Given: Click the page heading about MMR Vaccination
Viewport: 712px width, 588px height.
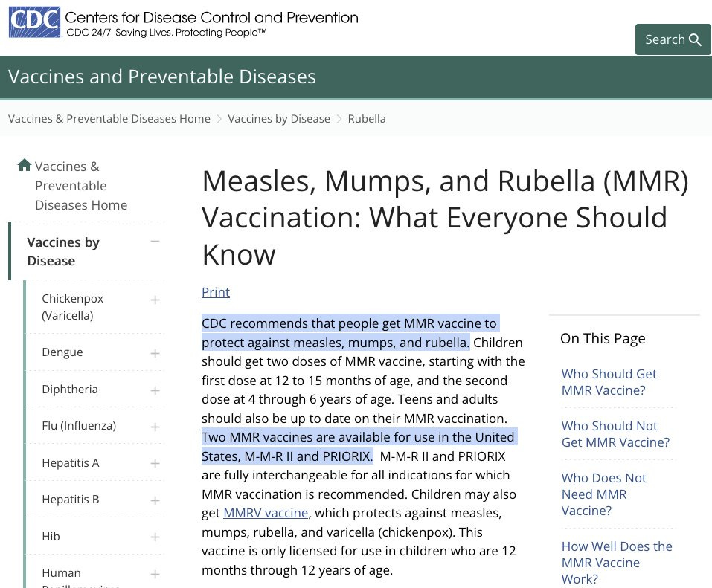Looking at the screenshot, I should tap(445, 218).
